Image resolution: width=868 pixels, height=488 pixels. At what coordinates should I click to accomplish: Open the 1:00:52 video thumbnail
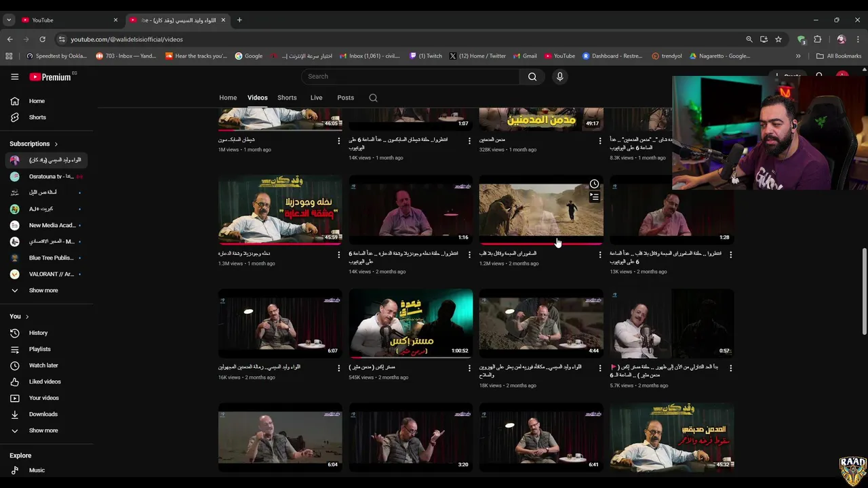point(411,323)
